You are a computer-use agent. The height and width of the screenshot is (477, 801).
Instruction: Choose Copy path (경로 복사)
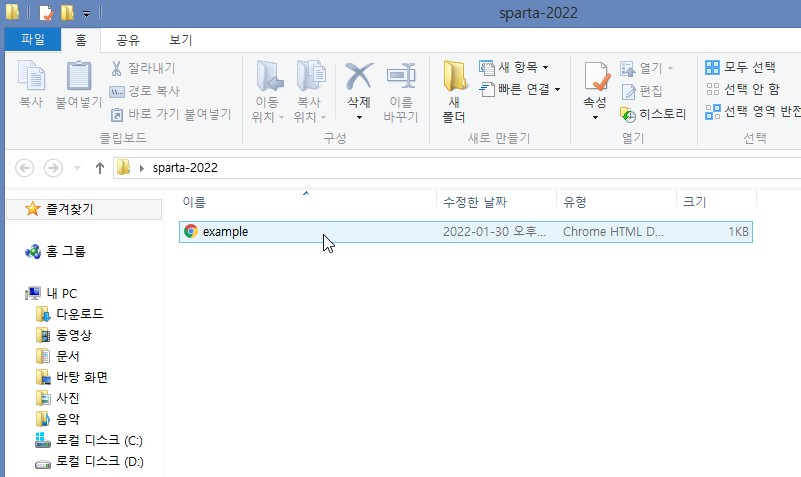click(145, 91)
